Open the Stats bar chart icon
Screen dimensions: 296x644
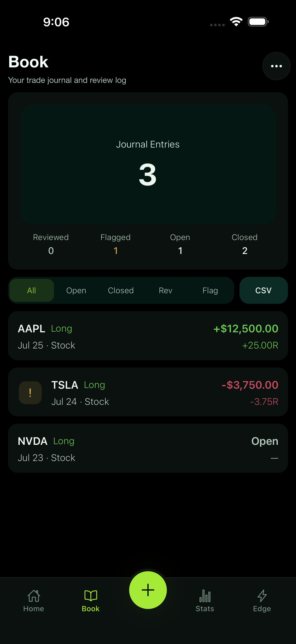[205, 596]
